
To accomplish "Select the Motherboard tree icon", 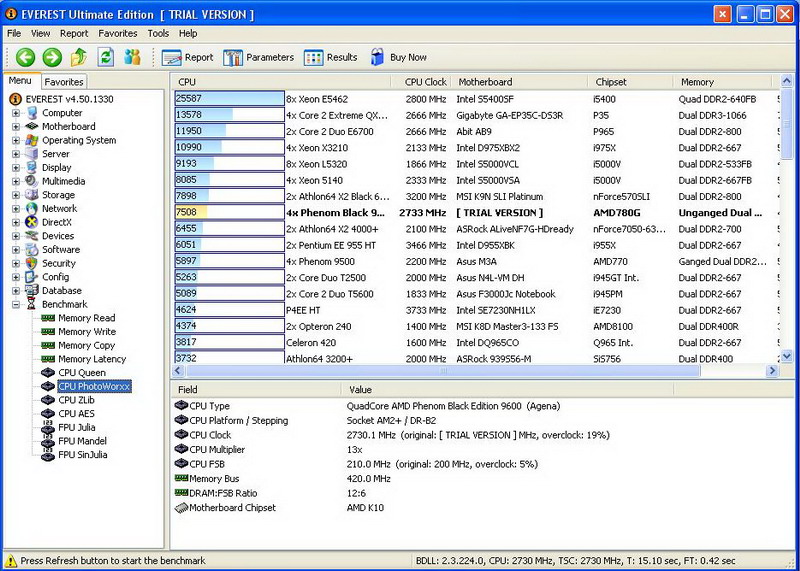I will 32,127.
